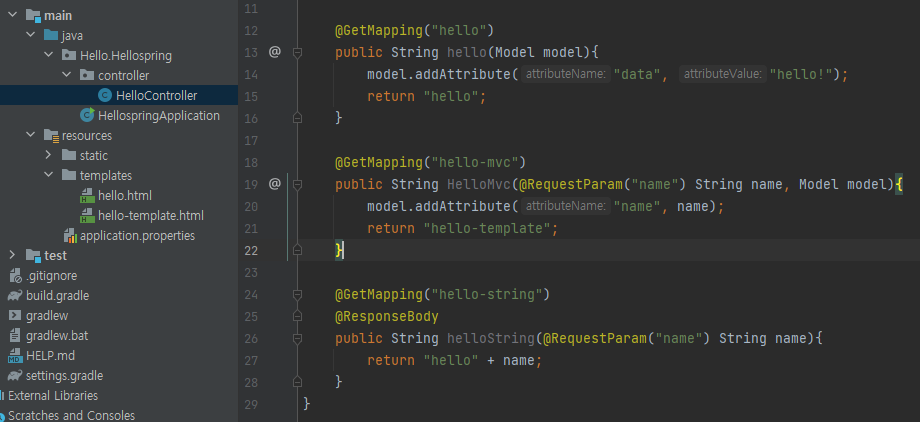Click the fold end marker on line 16
This screenshot has height=422, width=920.
pyautogui.click(x=297, y=118)
